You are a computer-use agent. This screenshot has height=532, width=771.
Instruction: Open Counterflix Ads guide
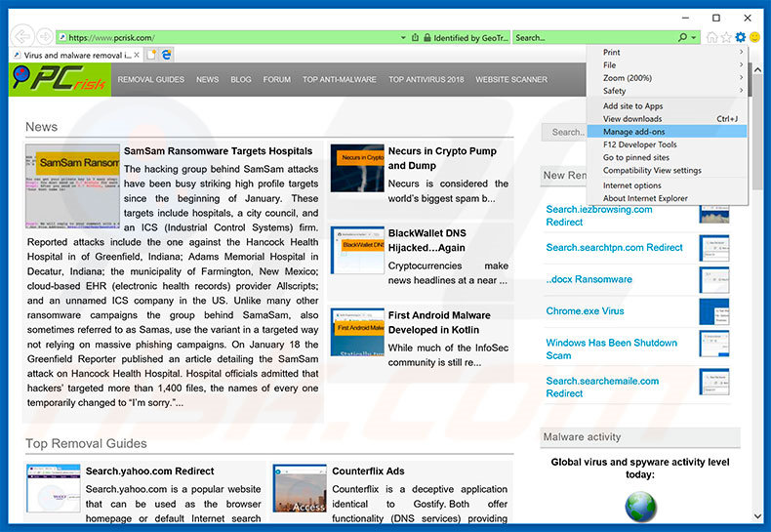point(368,471)
